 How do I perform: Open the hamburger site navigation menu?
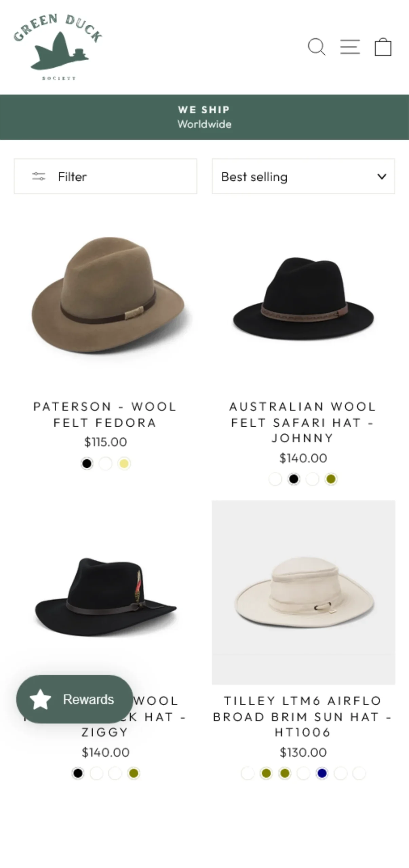(350, 47)
